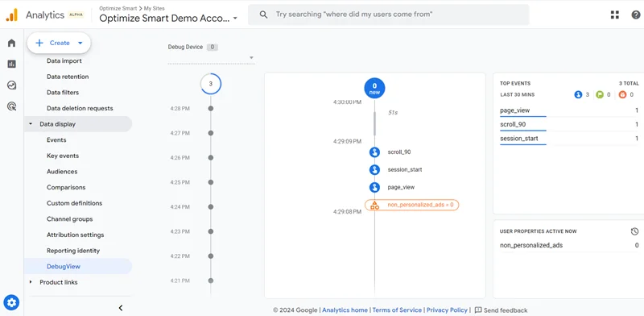
Task: Click the minute stream circle showing 3
Action: (x=211, y=84)
